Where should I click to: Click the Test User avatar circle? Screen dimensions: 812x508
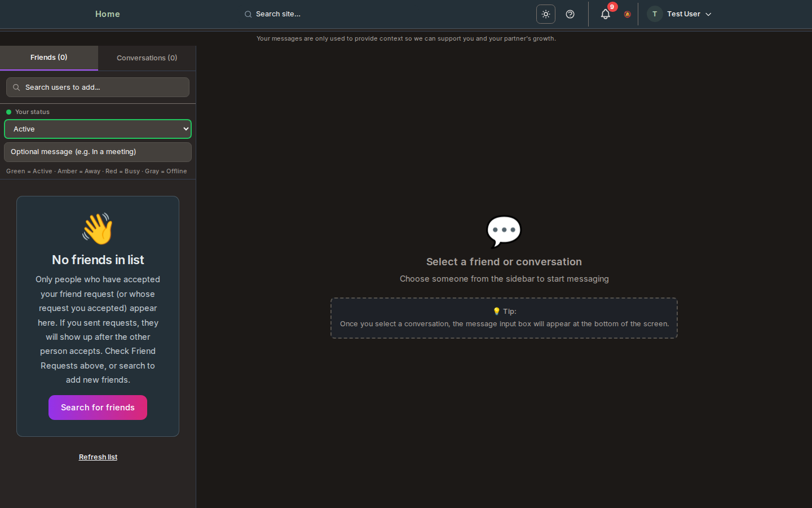[x=654, y=14]
